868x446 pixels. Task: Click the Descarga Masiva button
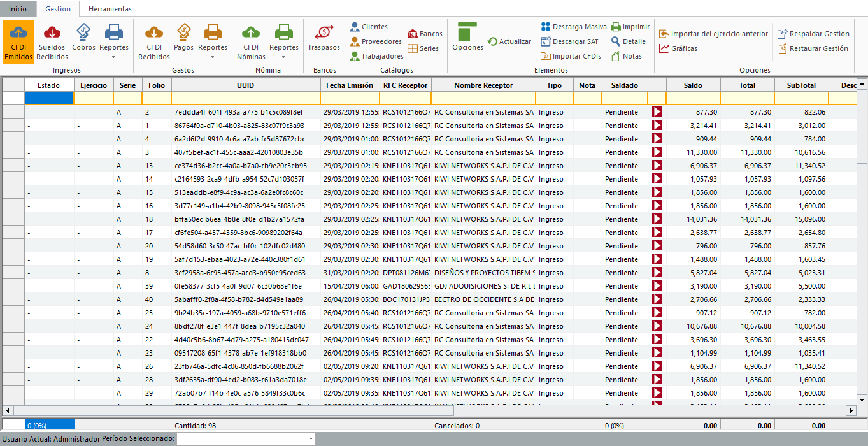573,27
